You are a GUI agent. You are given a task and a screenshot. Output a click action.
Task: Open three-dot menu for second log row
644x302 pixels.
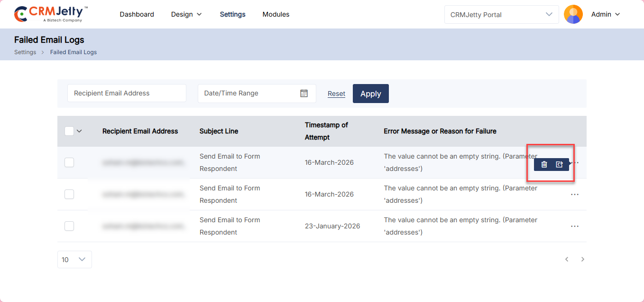pos(574,195)
